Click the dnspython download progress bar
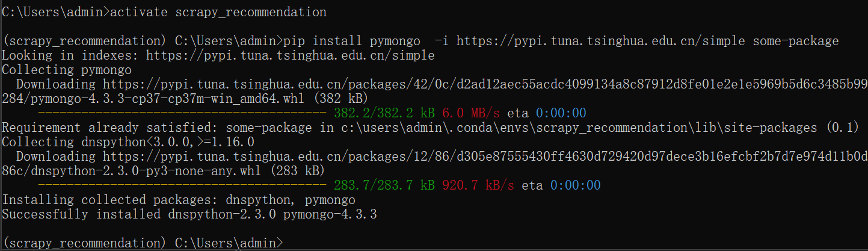The image size is (868, 251). click(x=182, y=185)
